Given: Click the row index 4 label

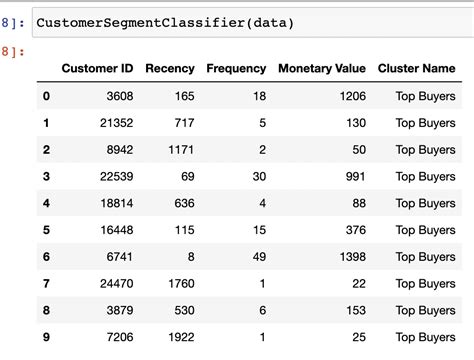Looking at the screenshot, I should tap(46, 203).
